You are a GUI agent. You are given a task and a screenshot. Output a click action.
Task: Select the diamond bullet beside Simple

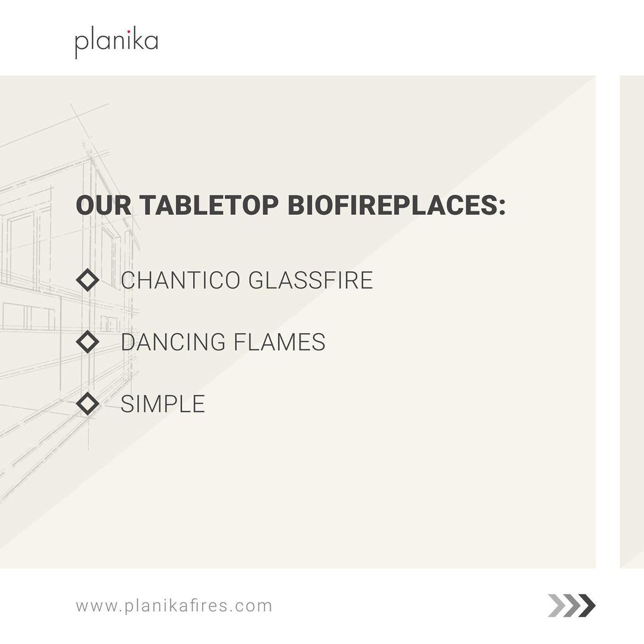pos(88,404)
